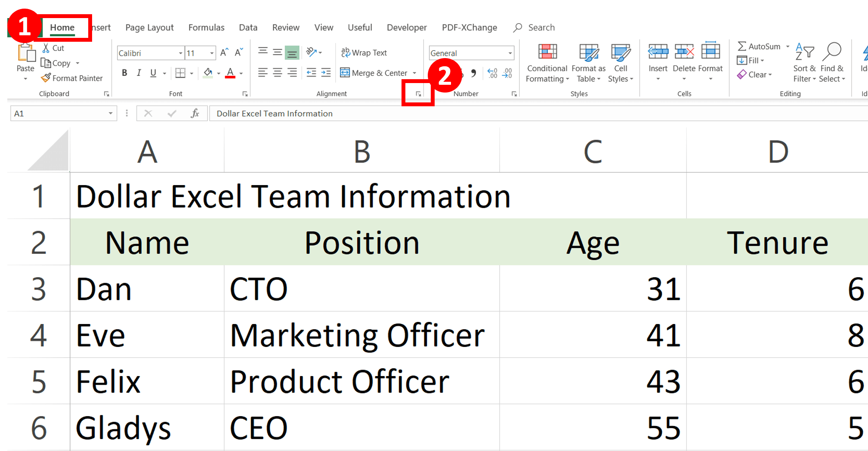Switch to the Formulas tab
This screenshot has width=868, height=451.
pyautogui.click(x=206, y=28)
